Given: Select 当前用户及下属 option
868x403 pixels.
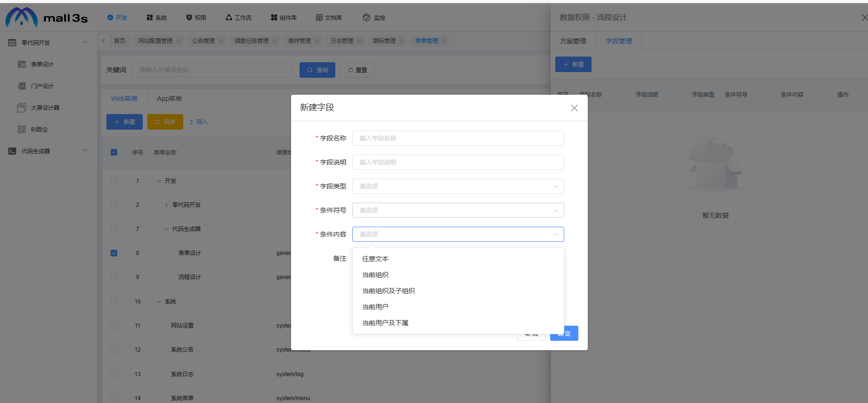Looking at the screenshot, I should click(x=458, y=323).
